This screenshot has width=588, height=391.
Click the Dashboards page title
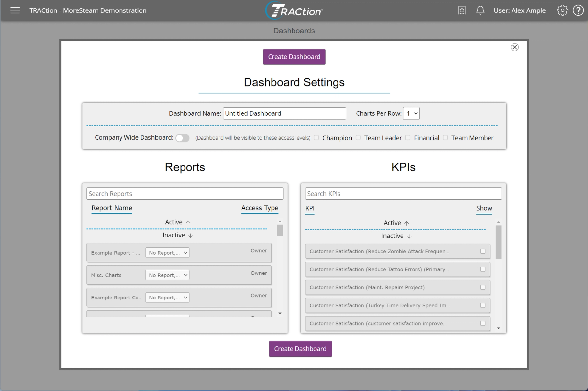294,31
